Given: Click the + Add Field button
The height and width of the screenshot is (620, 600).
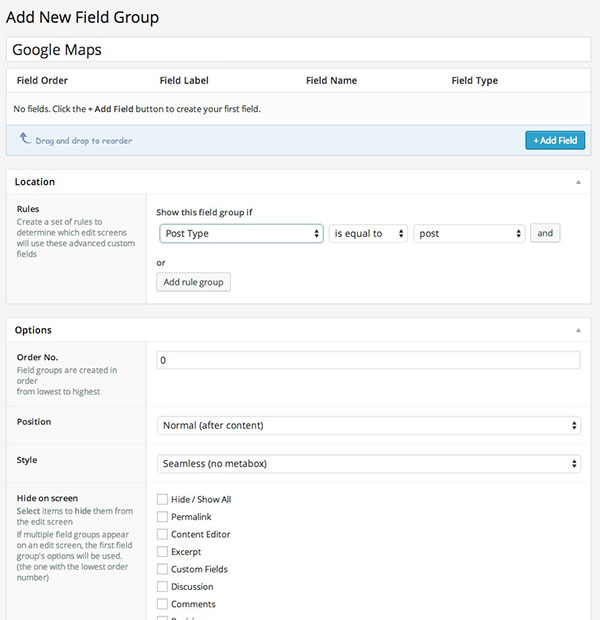Looking at the screenshot, I should pyautogui.click(x=554, y=140).
